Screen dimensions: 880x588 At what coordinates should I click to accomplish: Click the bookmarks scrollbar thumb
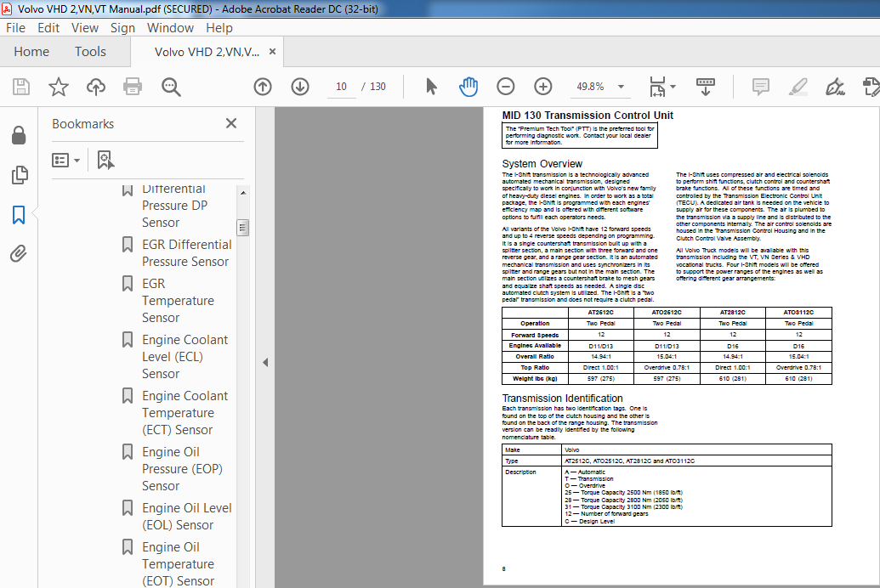[242, 227]
